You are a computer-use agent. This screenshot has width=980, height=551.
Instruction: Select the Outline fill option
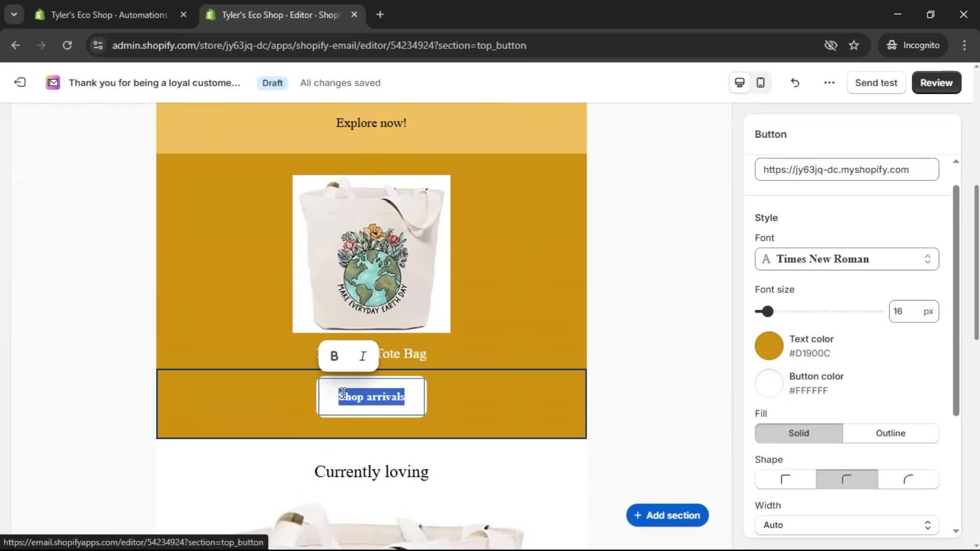pos(891,433)
